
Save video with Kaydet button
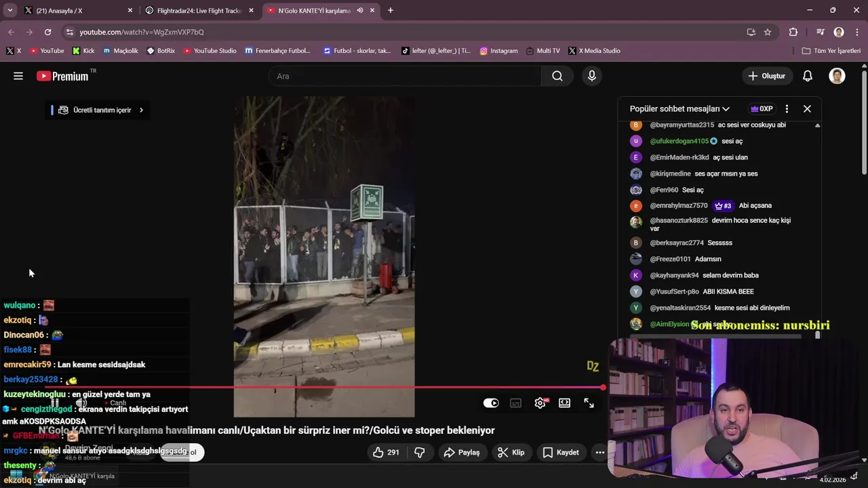(560, 452)
